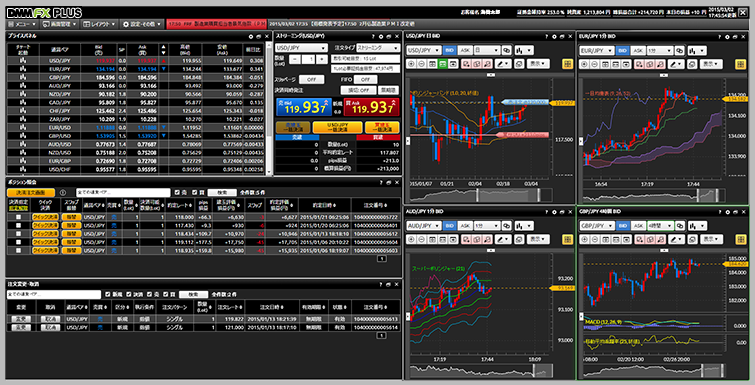Click the yellow grid icon on the EUR/JPY chart
755x385 pixels.
point(741,64)
